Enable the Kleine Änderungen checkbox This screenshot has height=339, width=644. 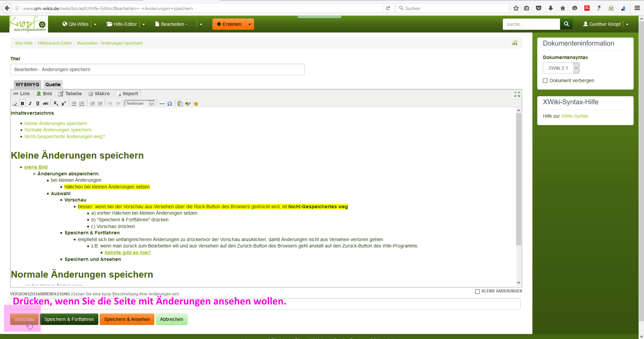tap(477, 291)
